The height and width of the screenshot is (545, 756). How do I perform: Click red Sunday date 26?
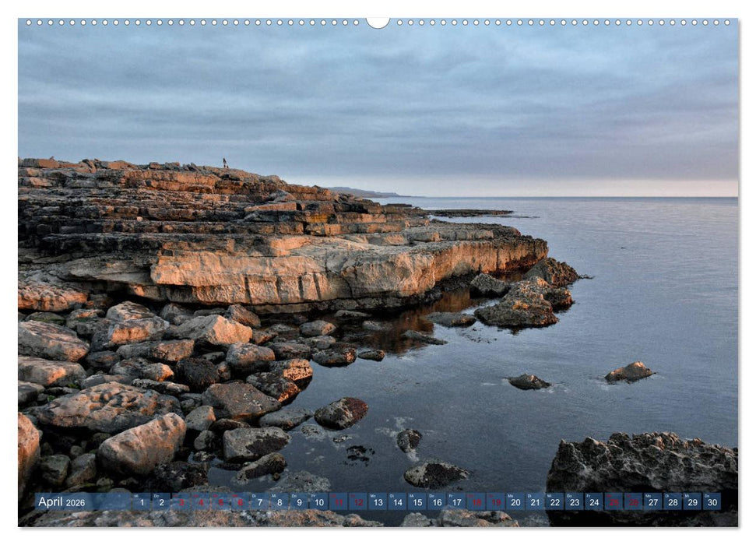(635, 505)
